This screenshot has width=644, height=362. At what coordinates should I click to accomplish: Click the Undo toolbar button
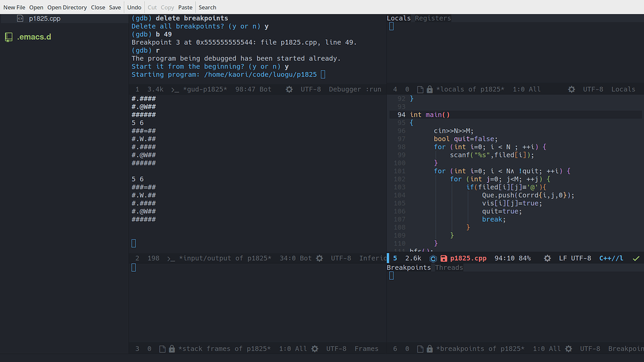[133, 7]
